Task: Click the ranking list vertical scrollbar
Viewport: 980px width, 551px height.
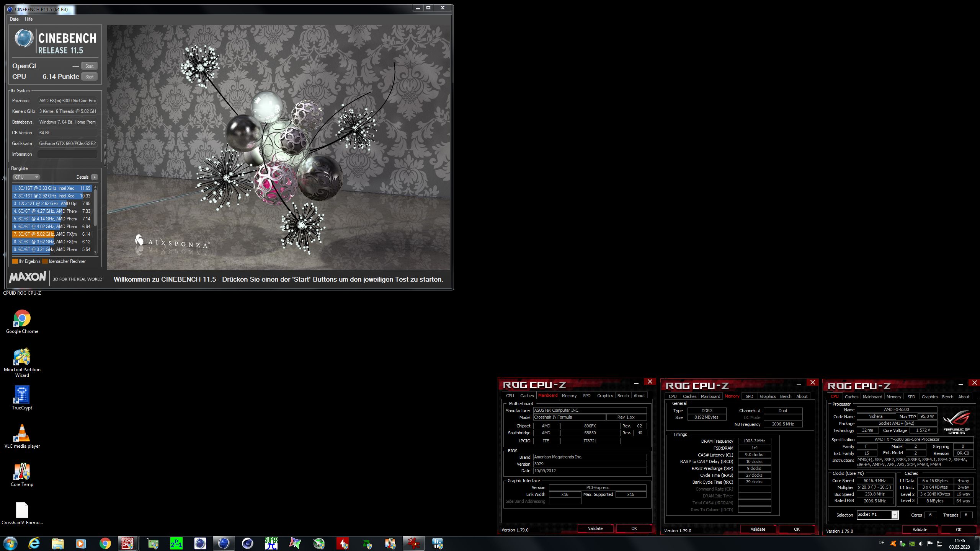Action: click(95, 220)
